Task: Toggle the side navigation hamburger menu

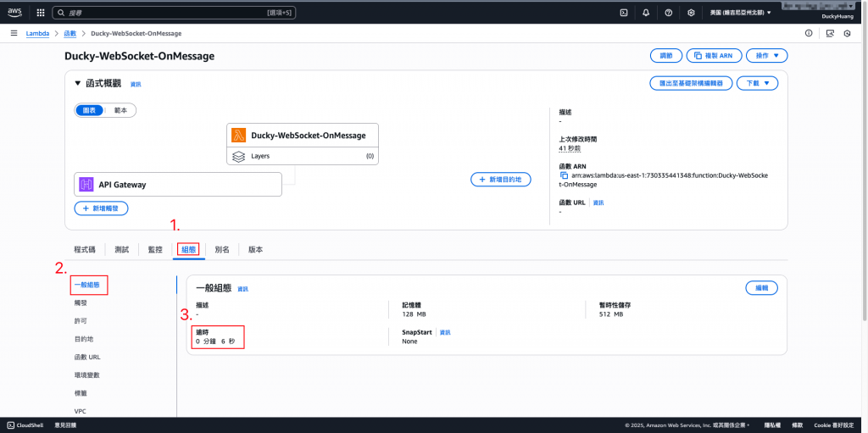Action: (x=14, y=33)
